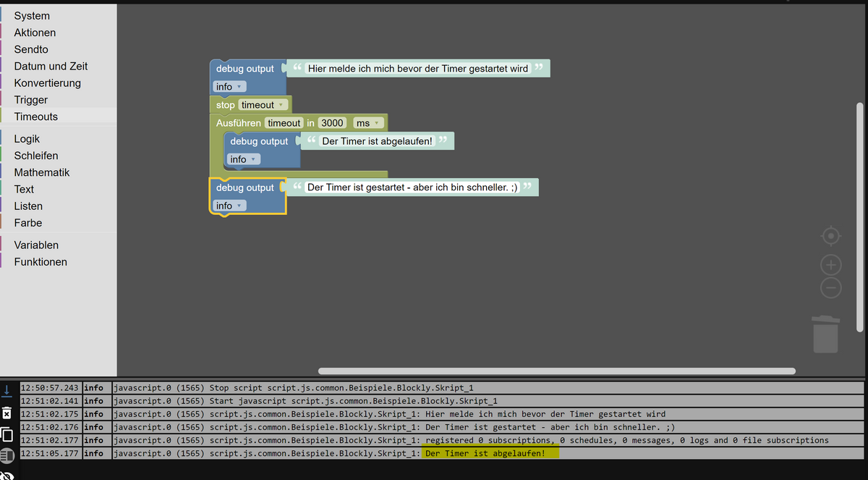Center the blocks using the crosshair icon

coord(830,235)
